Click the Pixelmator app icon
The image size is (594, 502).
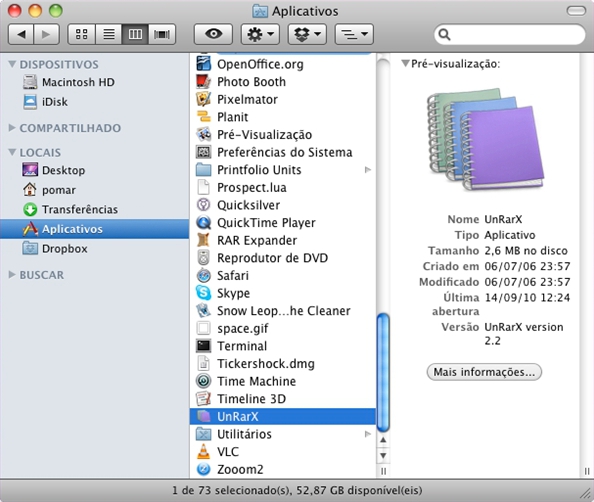pyautogui.click(x=203, y=99)
